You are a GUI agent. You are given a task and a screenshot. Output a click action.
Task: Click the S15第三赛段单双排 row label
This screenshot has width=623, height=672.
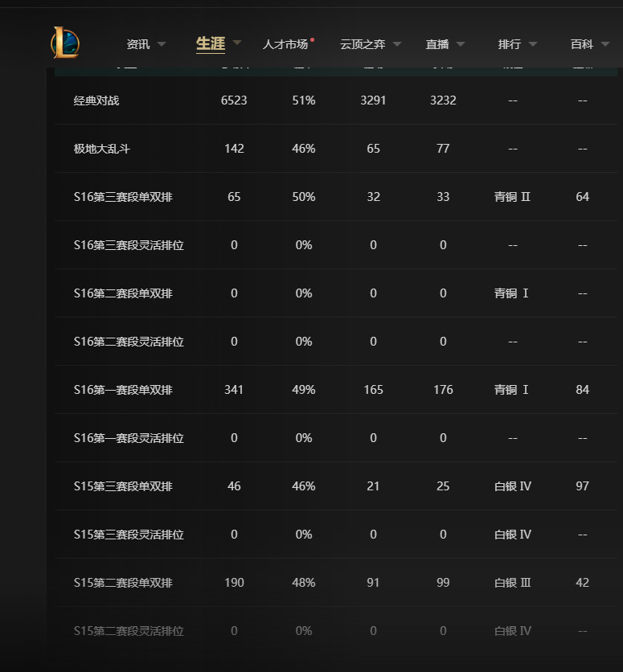click(x=123, y=486)
